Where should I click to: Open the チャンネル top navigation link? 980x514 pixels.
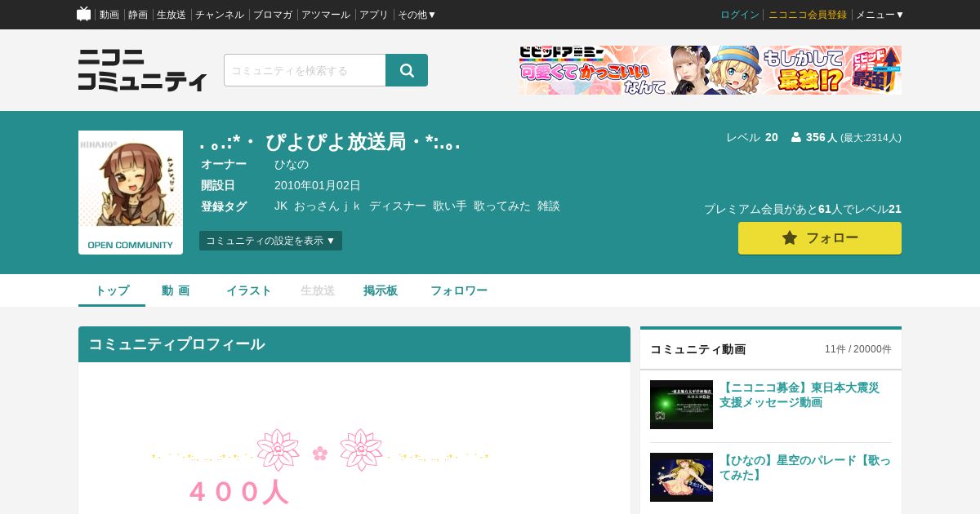tap(220, 15)
